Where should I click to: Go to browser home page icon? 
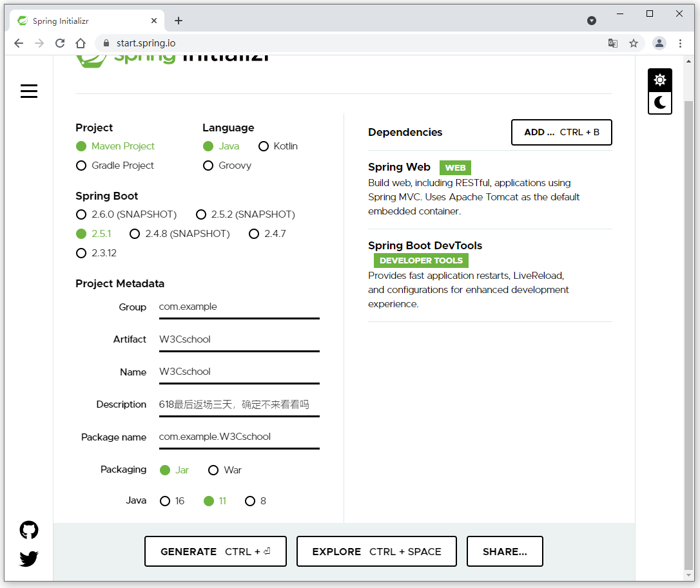click(81, 43)
